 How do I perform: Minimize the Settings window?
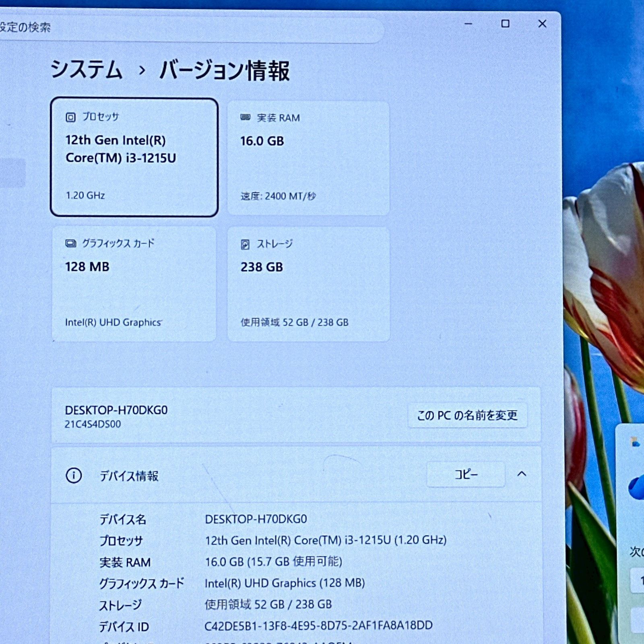pos(468,24)
